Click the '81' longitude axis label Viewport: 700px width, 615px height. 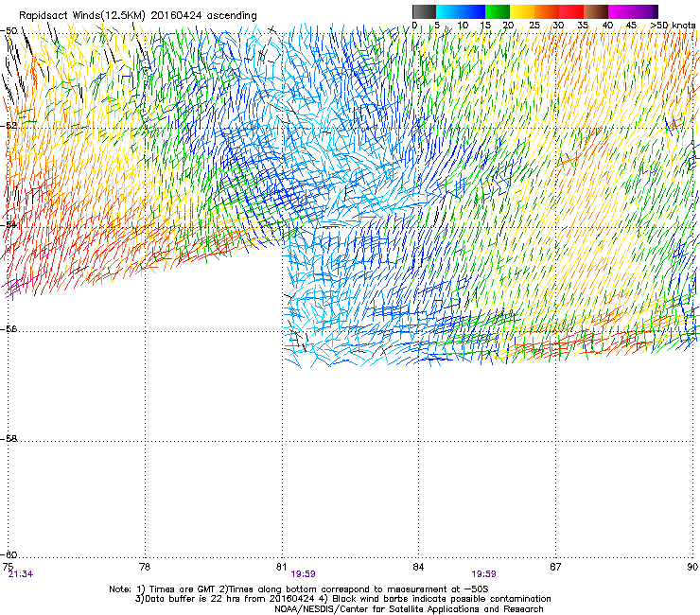[281, 567]
